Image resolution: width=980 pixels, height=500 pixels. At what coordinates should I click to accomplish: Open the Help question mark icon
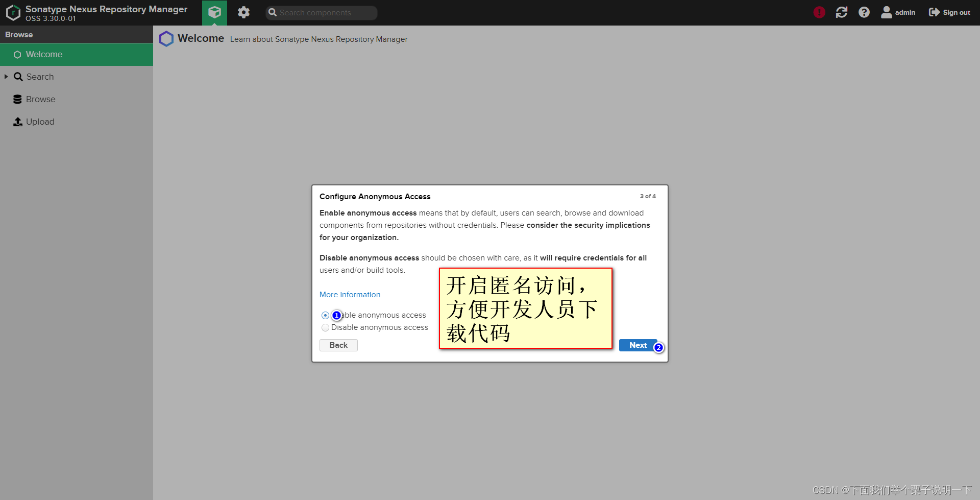click(864, 12)
